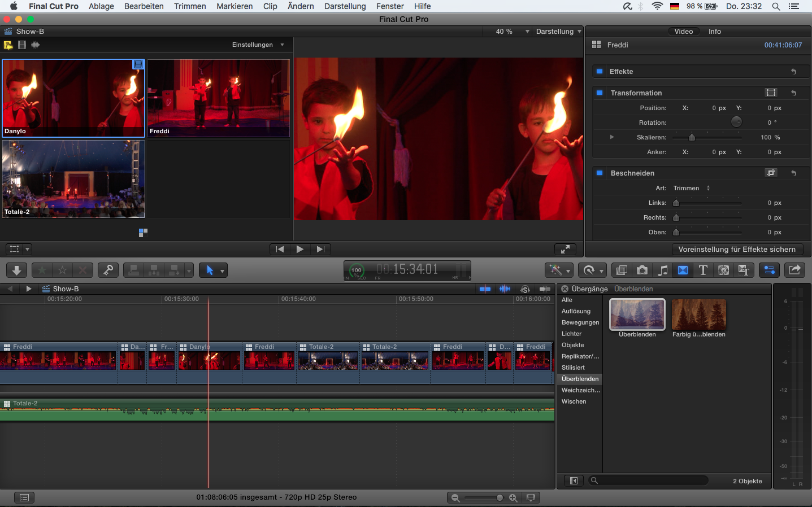
Task: Click the append clip edit button
Action: [x=174, y=270]
